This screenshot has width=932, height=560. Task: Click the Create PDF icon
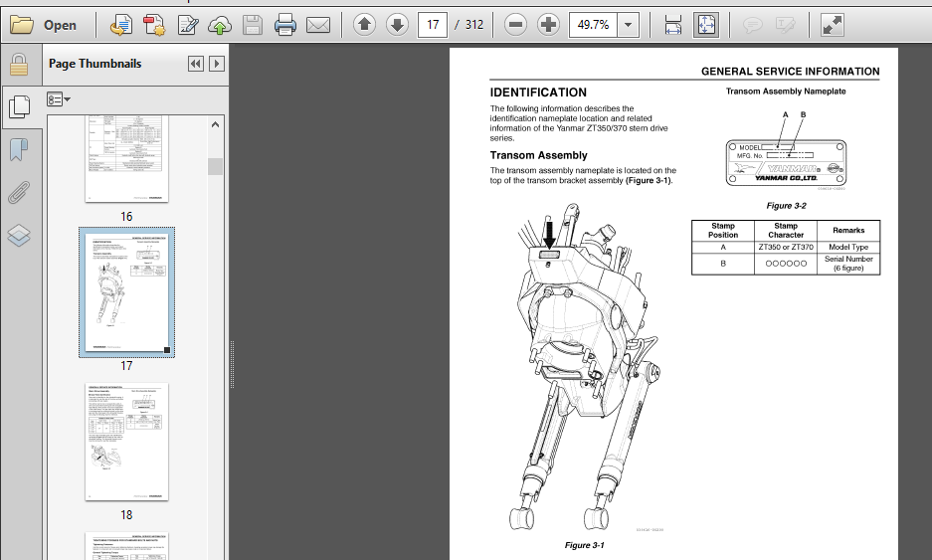point(121,25)
